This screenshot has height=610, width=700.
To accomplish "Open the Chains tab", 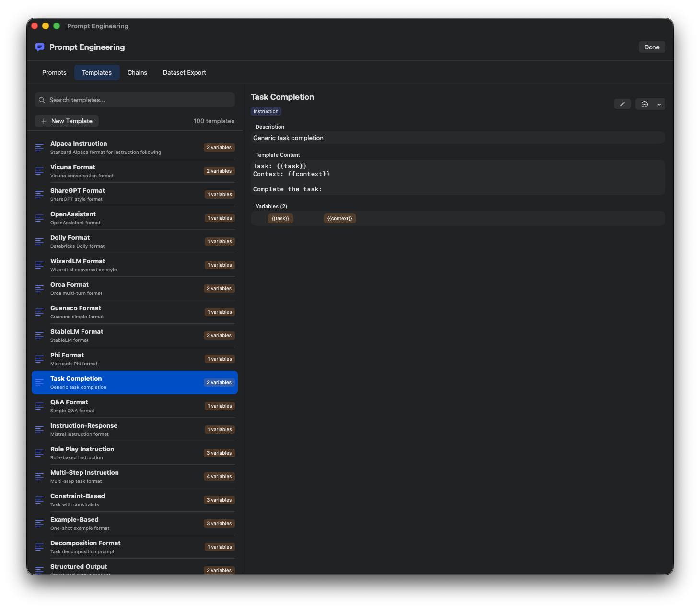I will (137, 73).
